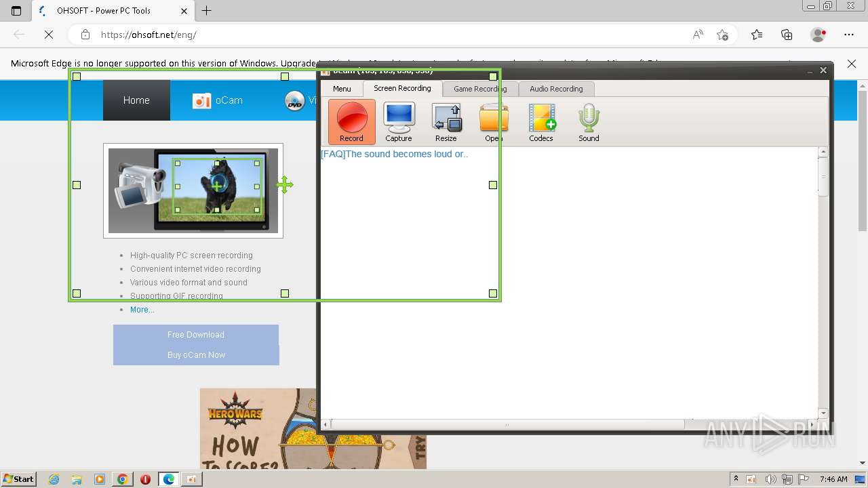Stop loading the page in Edge
Viewport: 868px width, 488px height.
[x=49, y=35]
